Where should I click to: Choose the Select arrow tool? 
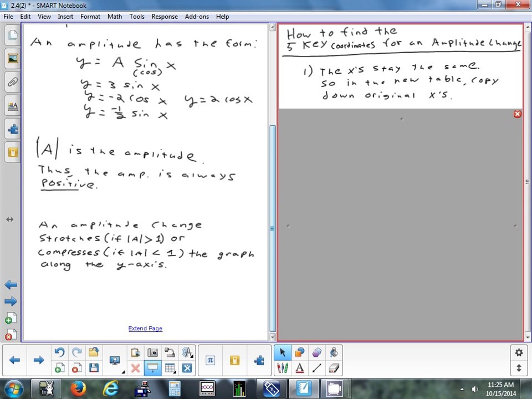pos(282,352)
